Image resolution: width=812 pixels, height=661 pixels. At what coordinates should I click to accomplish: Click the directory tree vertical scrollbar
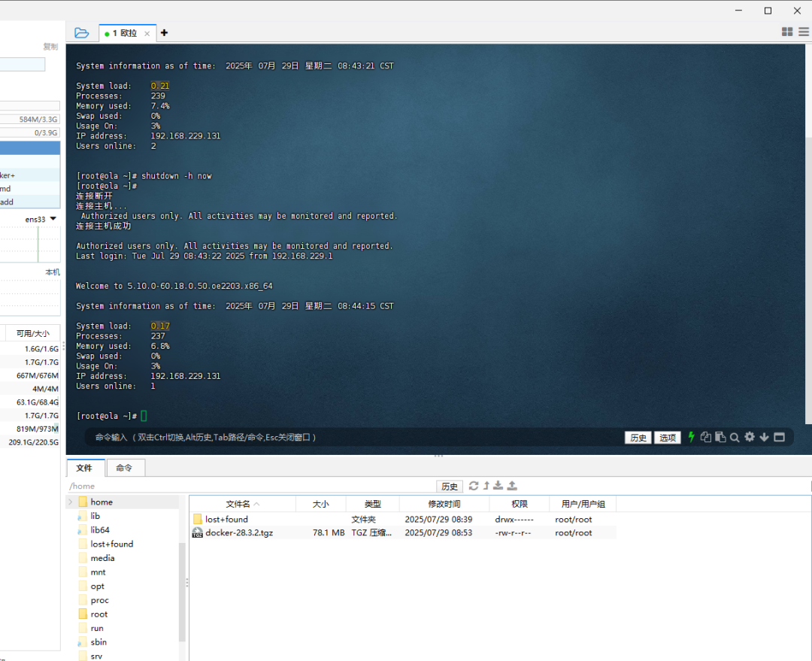182,590
